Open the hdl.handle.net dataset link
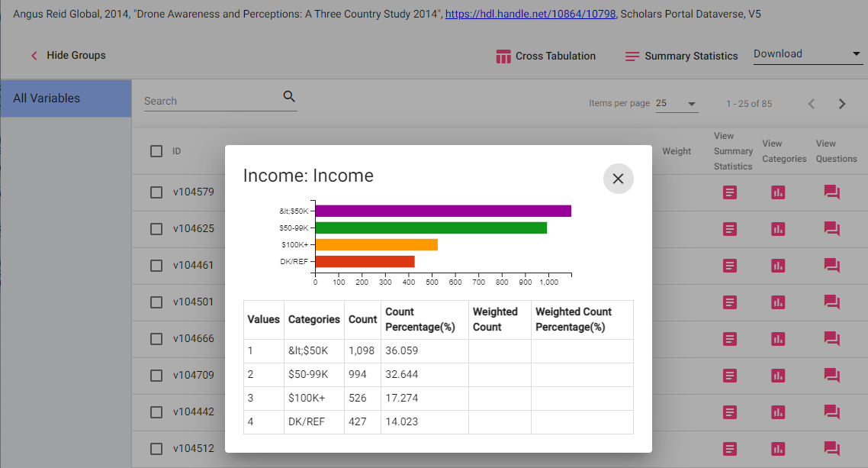Screen dimensions: 868x468 pyautogui.click(x=529, y=13)
